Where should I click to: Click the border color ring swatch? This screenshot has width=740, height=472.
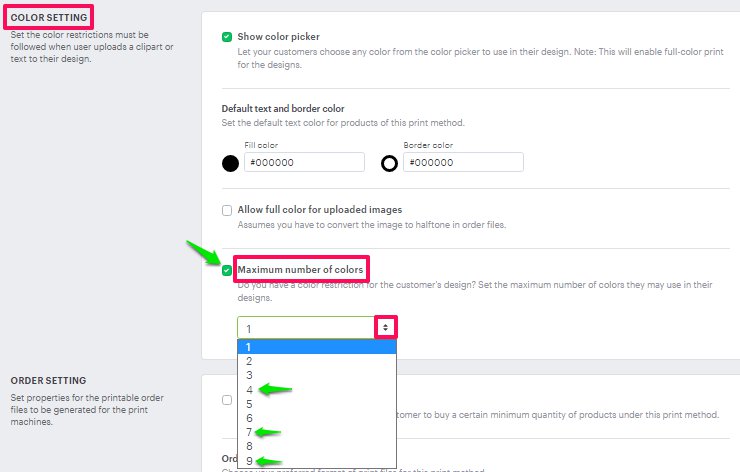[389, 164]
